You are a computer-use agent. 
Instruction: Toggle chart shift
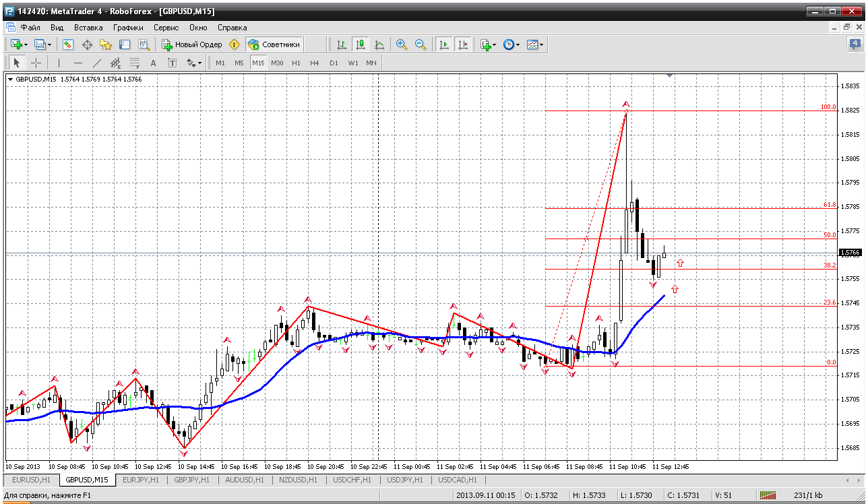[462, 44]
